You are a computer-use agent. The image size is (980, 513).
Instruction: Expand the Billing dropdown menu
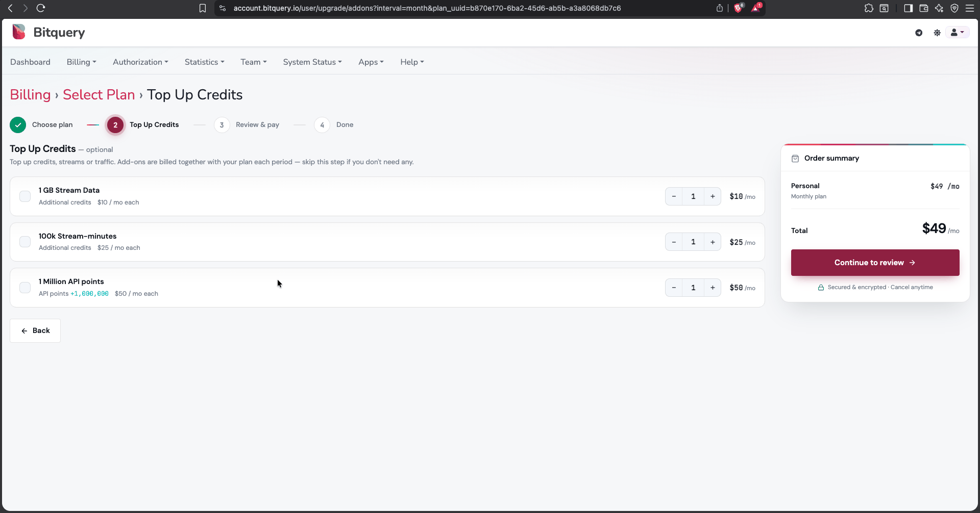(81, 62)
